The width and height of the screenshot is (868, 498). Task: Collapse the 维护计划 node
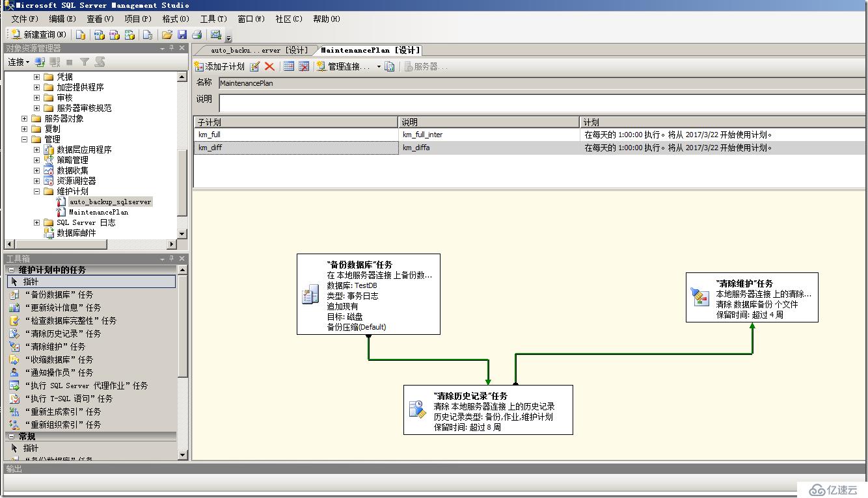coord(37,191)
